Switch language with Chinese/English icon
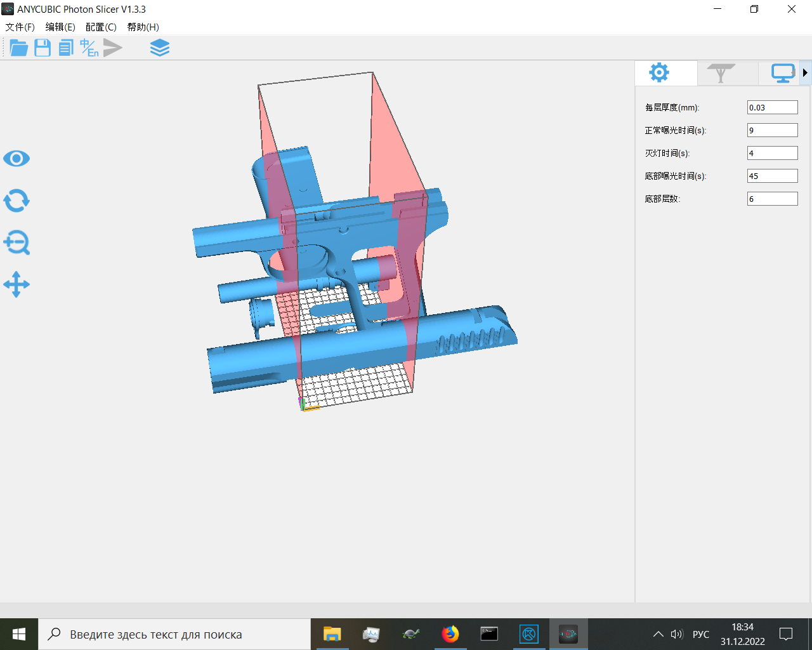Viewport: 812px width, 650px height. click(89, 48)
